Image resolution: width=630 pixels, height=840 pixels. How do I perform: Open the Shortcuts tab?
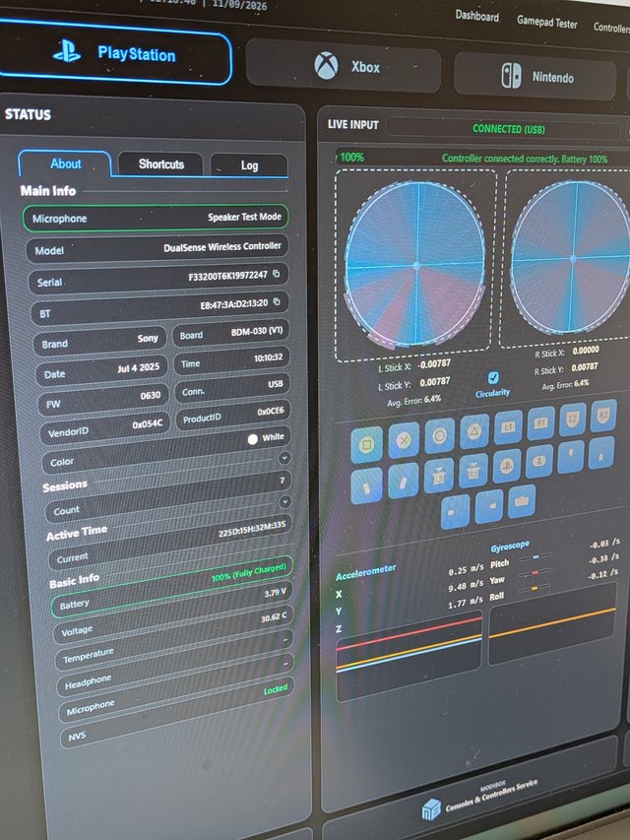(x=160, y=164)
